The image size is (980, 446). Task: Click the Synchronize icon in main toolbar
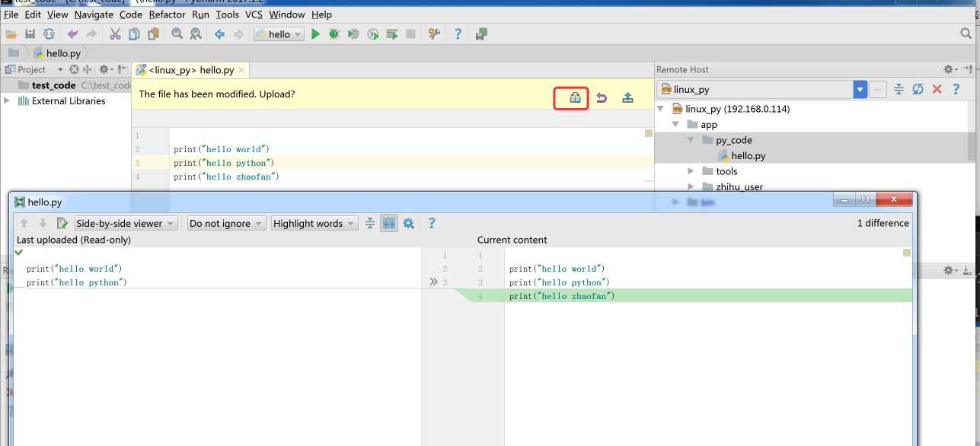click(x=49, y=34)
